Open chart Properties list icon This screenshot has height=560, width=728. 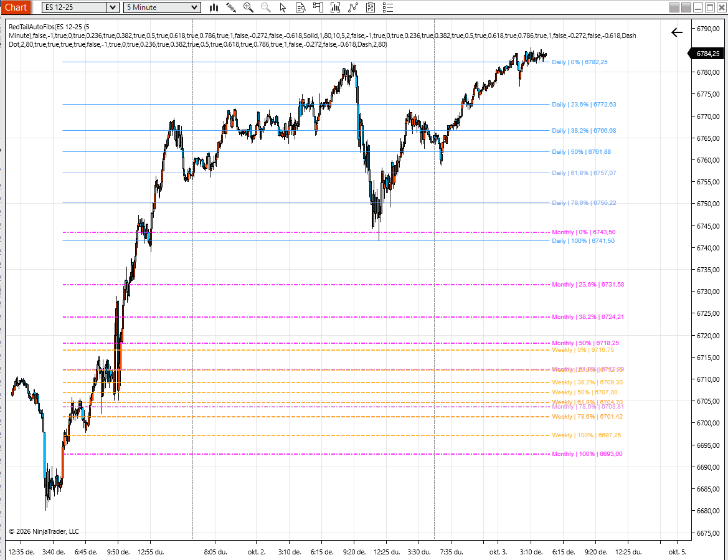[x=389, y=7]
